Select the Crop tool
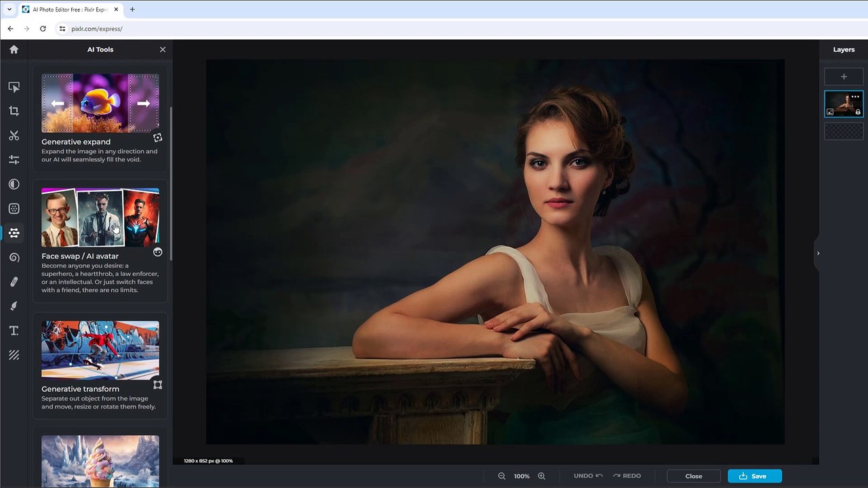This screenshot has width=868, height=488. coord(14,111)
